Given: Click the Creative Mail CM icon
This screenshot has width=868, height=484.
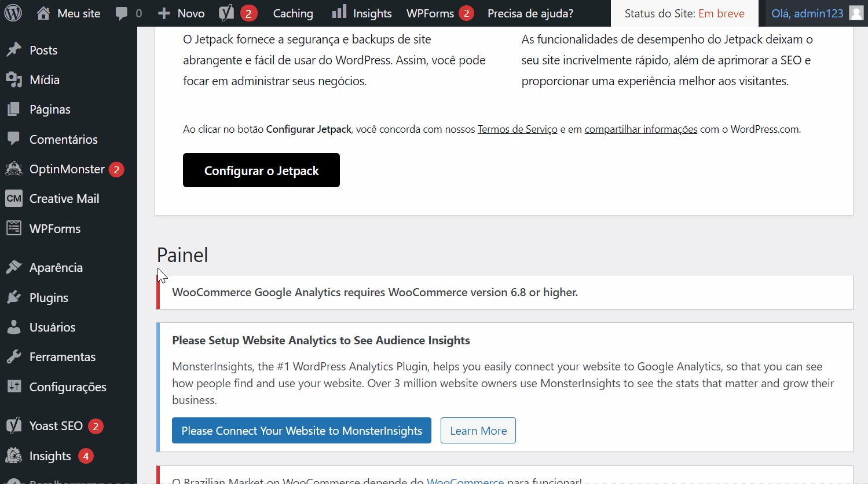Looking at the screenshot, I should pos(14,198).
